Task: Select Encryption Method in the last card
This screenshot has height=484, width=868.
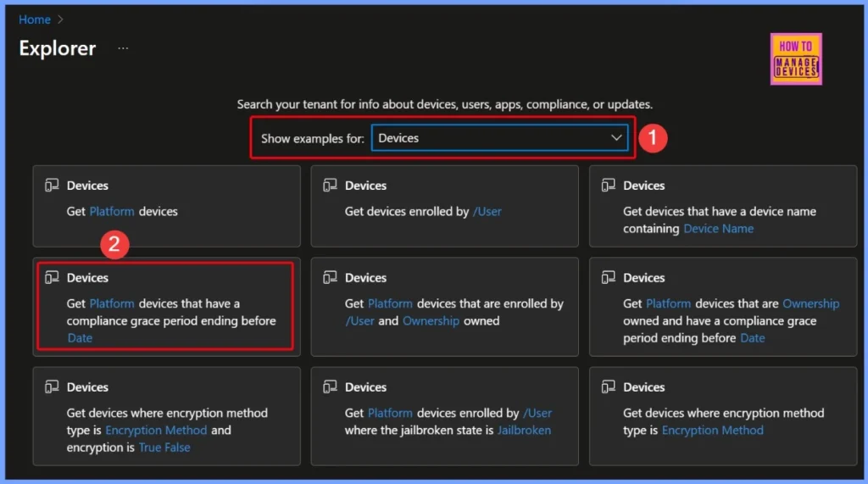Action: point(712,430)
